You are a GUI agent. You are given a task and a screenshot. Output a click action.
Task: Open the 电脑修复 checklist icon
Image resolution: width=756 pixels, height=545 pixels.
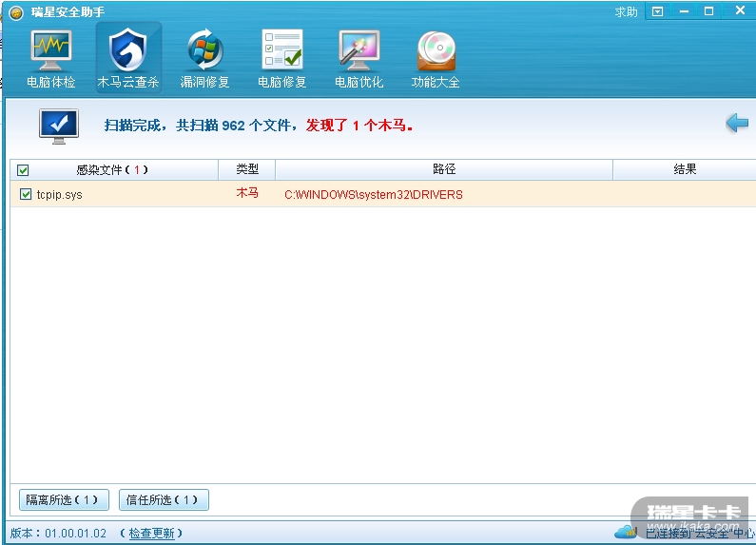point(282,49)
